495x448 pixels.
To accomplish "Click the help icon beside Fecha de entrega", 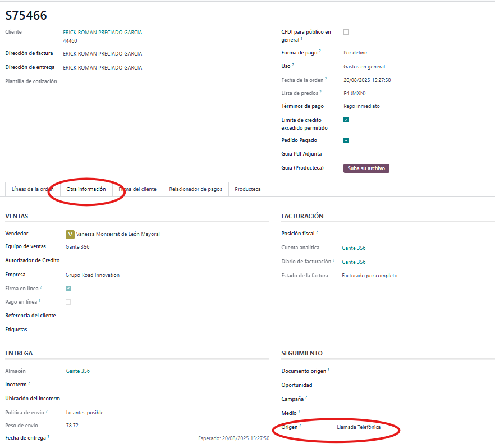I will [48, 436].
